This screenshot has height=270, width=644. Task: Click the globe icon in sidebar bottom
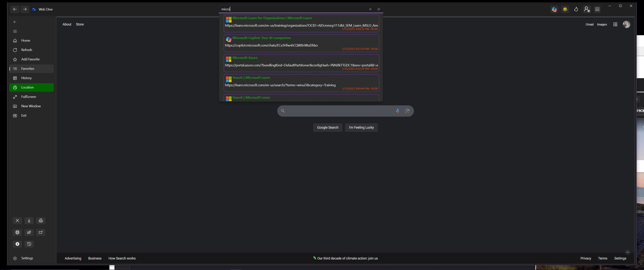click(17, 232)
